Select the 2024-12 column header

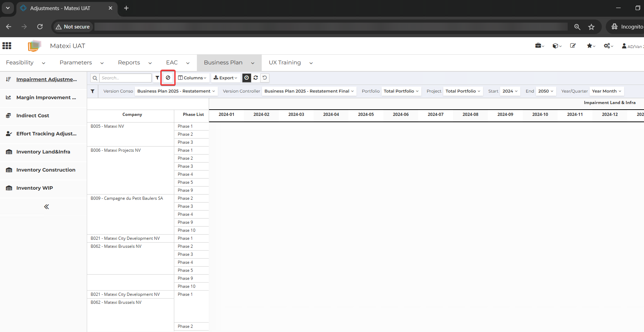click(x=610, y=114)
